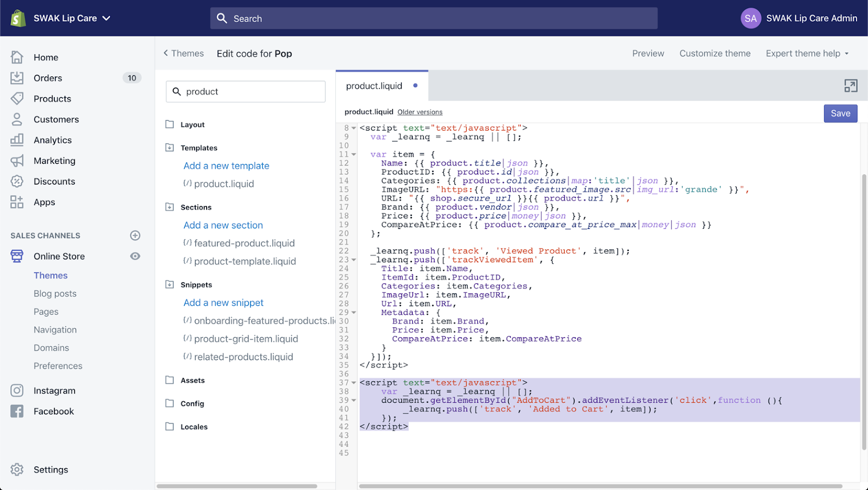Fold code at line 39 arrow
Image resolution: width=868 pixels, height=490 pixels.
click(x=354, y=400)
